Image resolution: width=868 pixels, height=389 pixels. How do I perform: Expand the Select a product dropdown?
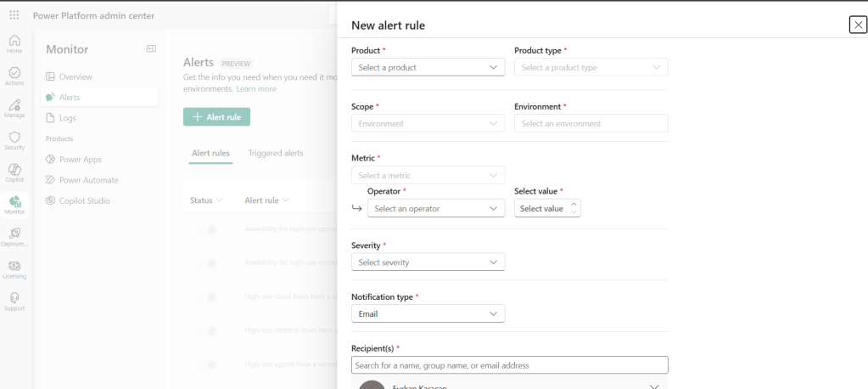(x=428, y=67)
